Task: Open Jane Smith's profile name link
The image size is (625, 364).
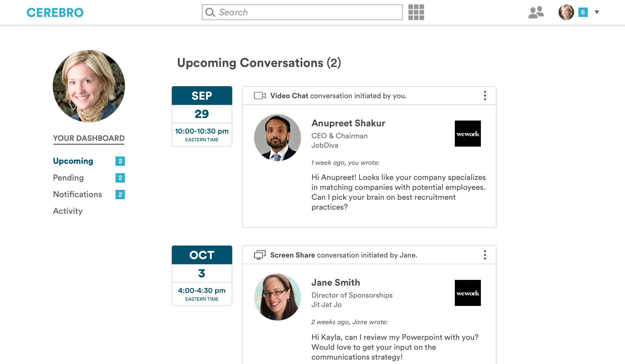Action: click(336, 283)
